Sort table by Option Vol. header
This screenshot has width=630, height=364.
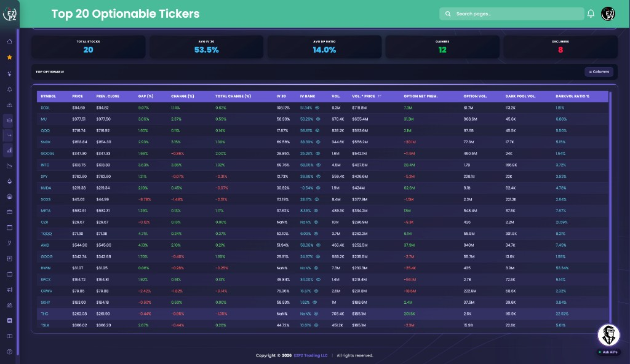tap(475, 97)
